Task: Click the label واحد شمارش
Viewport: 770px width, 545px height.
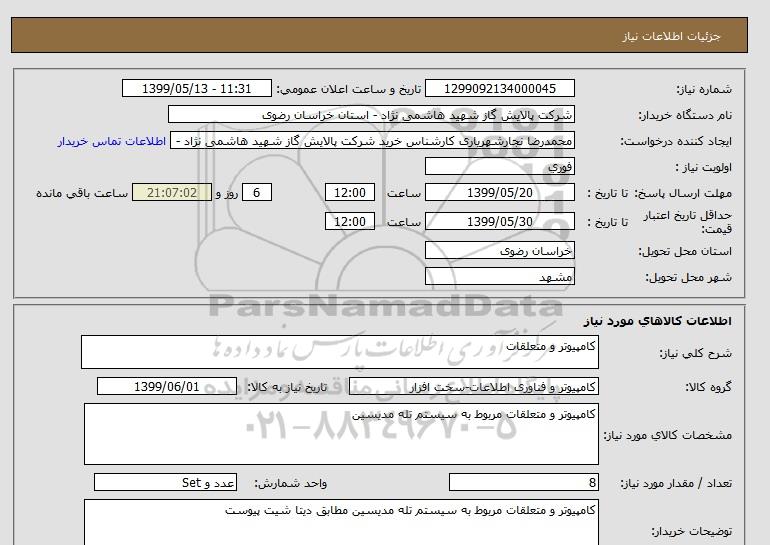Action: coord(291,484)
